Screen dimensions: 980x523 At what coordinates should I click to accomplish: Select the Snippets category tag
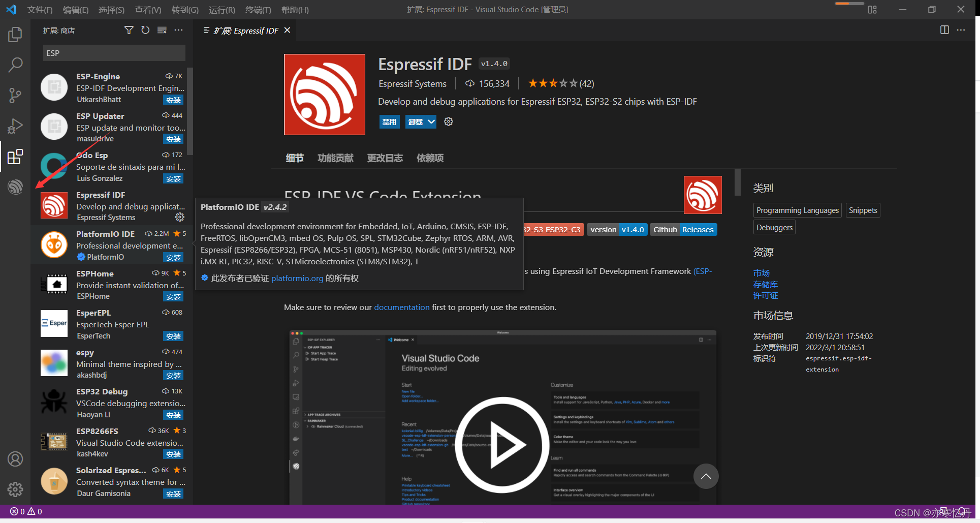[863, 210]
